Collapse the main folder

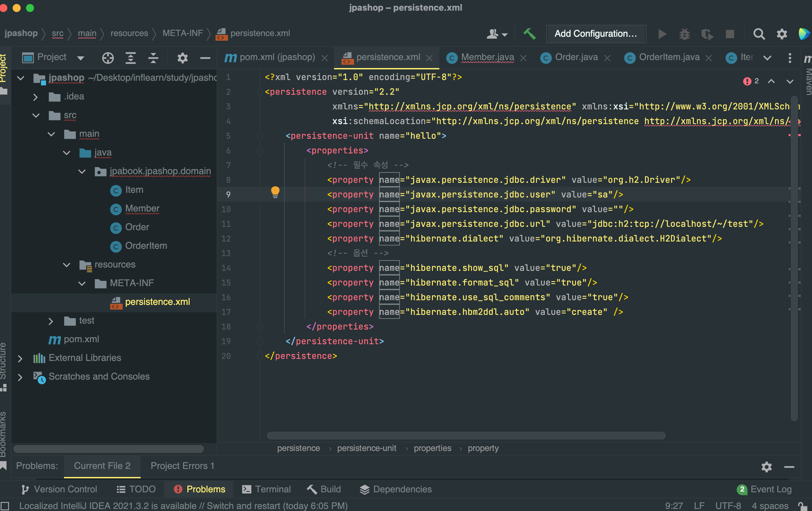click(51, 134)
